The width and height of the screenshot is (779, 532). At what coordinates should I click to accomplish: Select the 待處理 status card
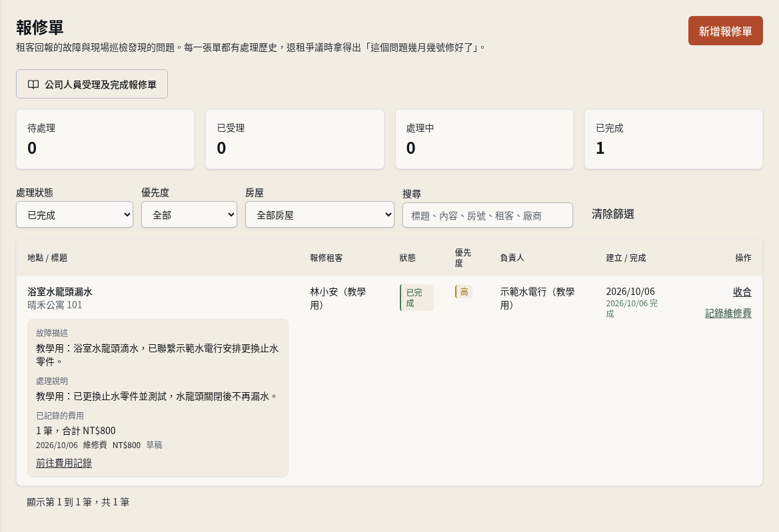[105, 139]
